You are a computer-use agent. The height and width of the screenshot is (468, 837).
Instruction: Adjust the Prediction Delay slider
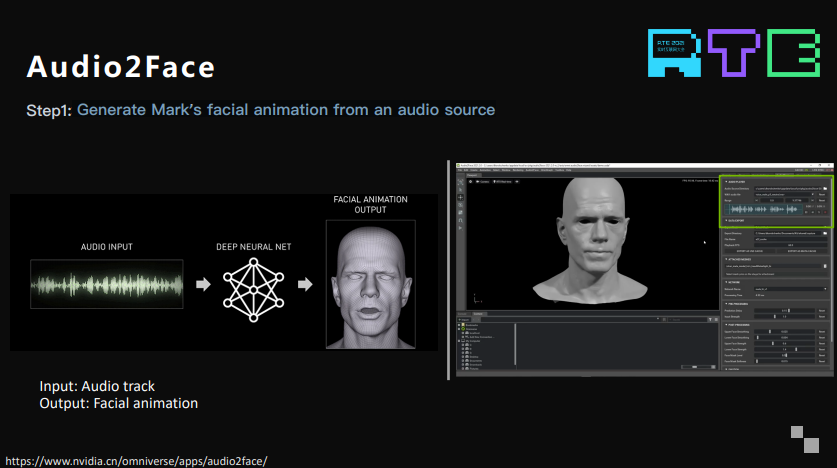(x=784, y=311)
